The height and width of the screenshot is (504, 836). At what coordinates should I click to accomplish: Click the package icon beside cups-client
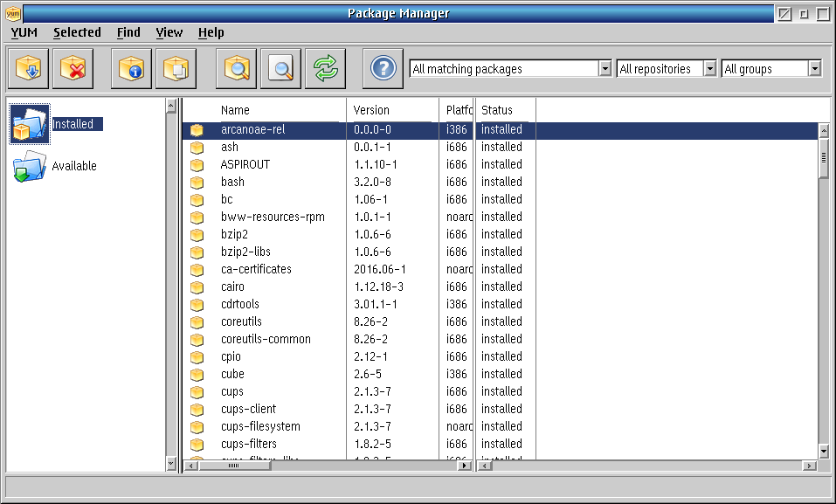197,410
